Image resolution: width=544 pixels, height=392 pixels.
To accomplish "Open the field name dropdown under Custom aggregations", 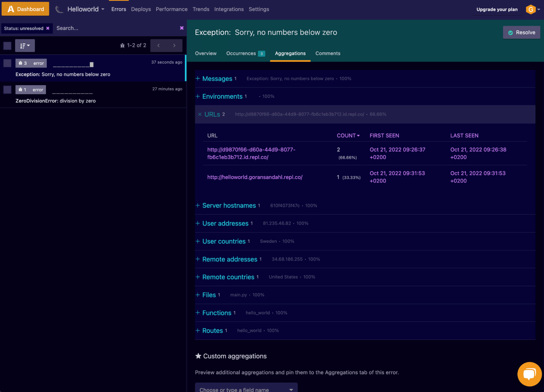I will pyautogui.click(x=246, y=388).
